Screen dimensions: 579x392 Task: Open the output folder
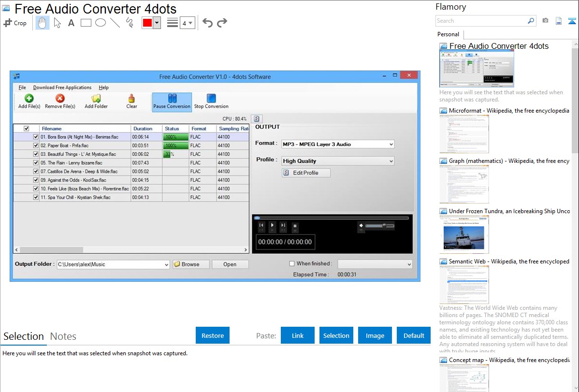click(x=230, y=264)
